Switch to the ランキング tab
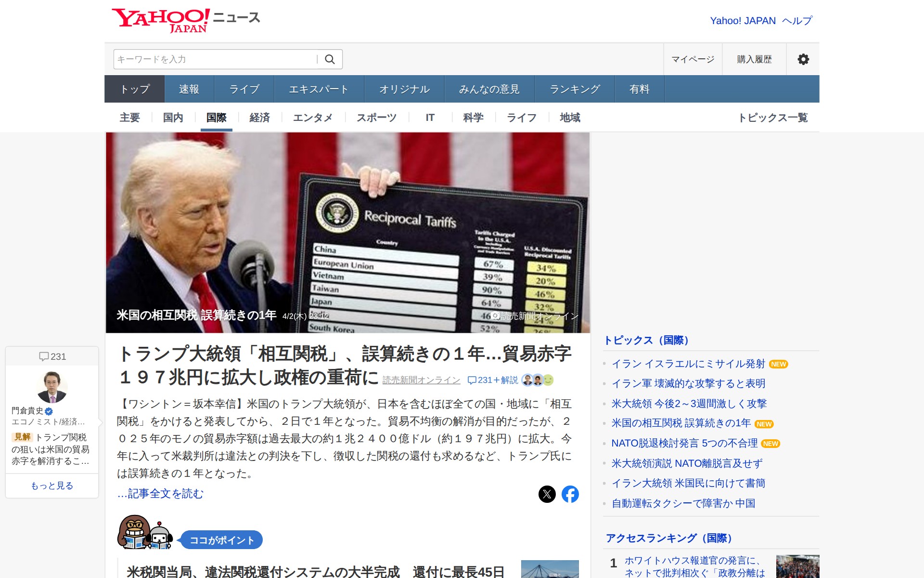924x578 pixels. pyautogui.click(x=575, y=89)
